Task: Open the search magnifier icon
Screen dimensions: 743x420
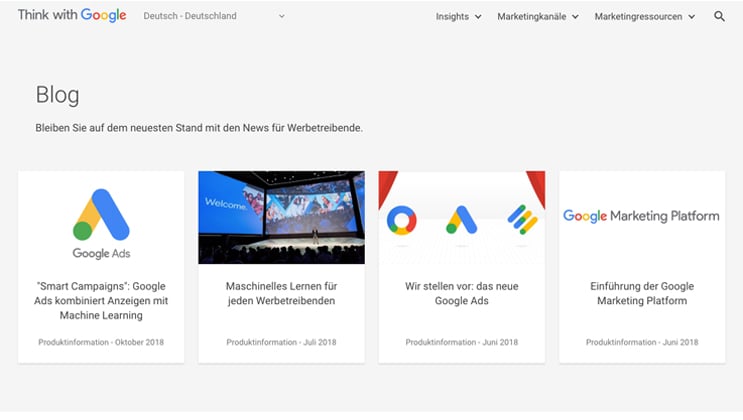Action: [719, 17]
